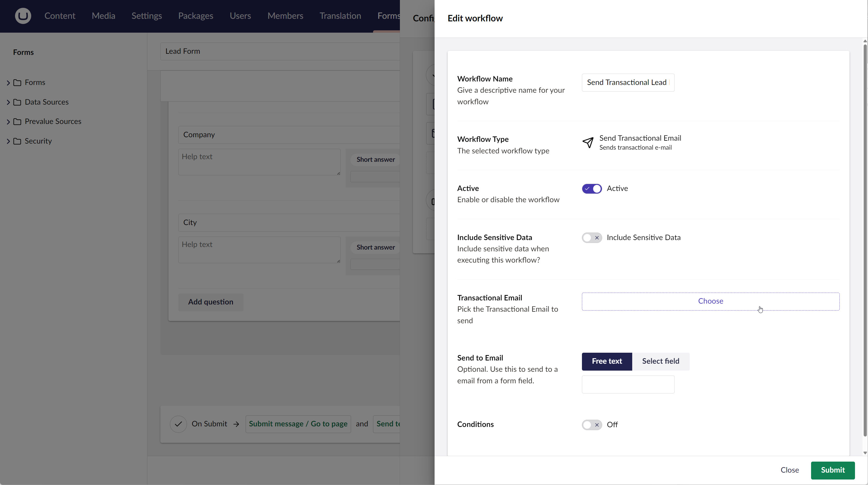The width and height of the screenshot is (868, 485).
Task: Click the Prevalue Sources folder icon
Action: [17, 122]
